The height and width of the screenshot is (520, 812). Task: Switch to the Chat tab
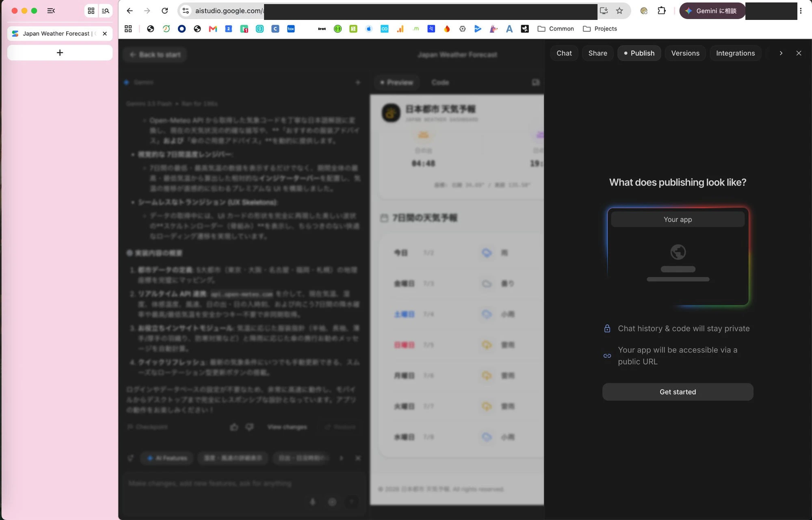click(564, 53)
